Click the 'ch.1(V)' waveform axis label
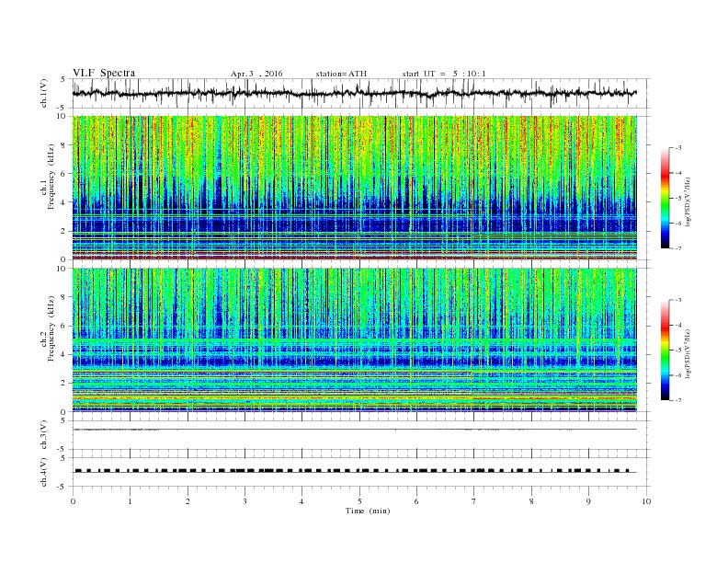 click(44, 93)
